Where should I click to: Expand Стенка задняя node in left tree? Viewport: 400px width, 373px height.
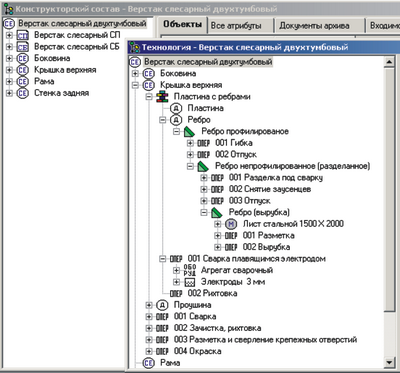(9, 93)
